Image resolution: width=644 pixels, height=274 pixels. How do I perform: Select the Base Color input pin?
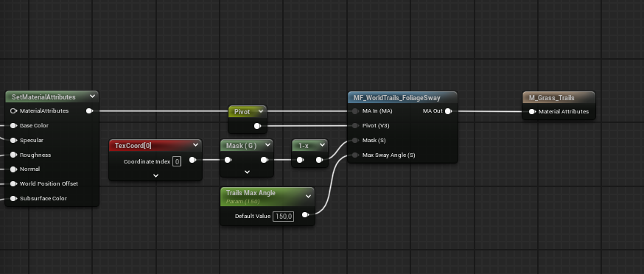coord(13,126)
